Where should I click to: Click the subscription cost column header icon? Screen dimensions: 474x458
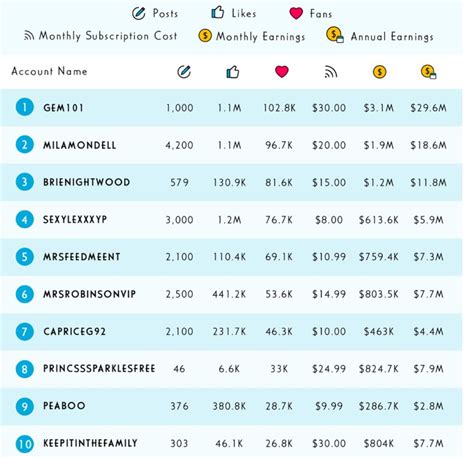coord(331,72)
